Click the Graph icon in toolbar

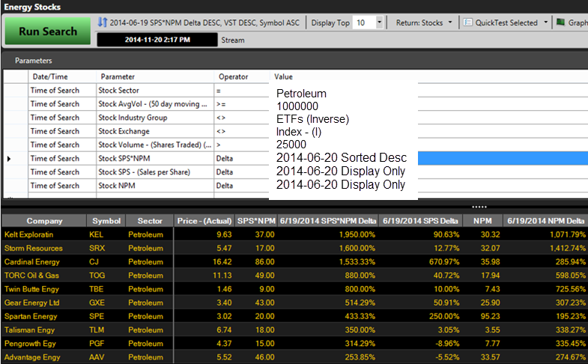[560, 22]
